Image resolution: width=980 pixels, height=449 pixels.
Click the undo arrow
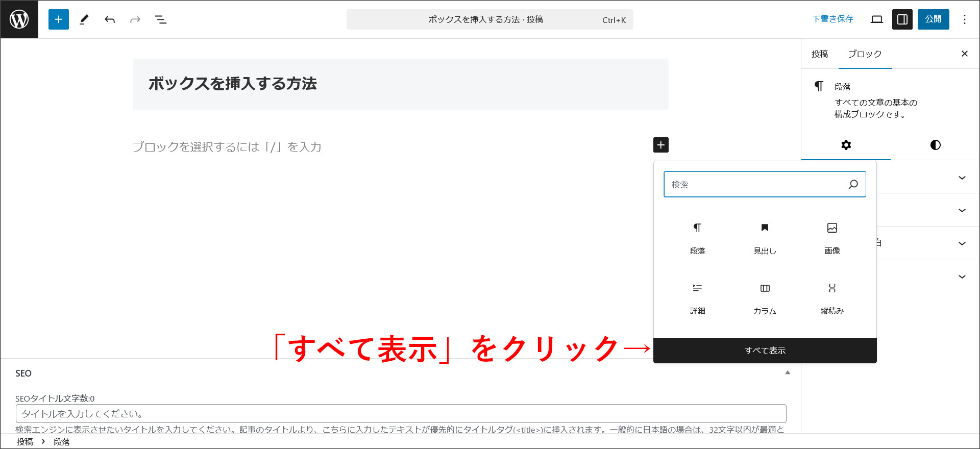[x=110, y=19]
